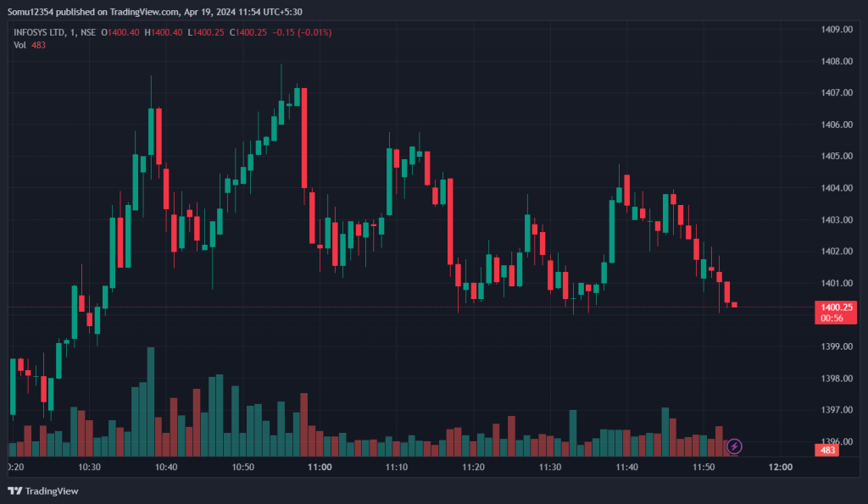Click the close value C1400.25

click(x=248, y=33)
